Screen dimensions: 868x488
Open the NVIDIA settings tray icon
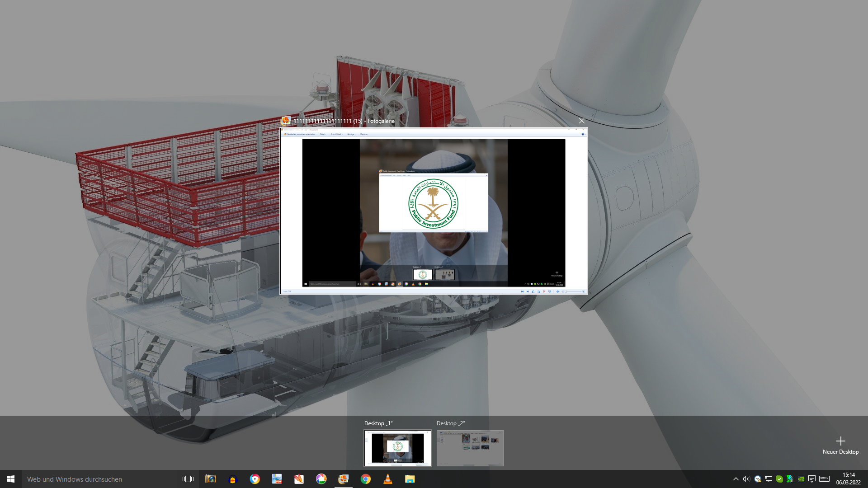(801, 479)
